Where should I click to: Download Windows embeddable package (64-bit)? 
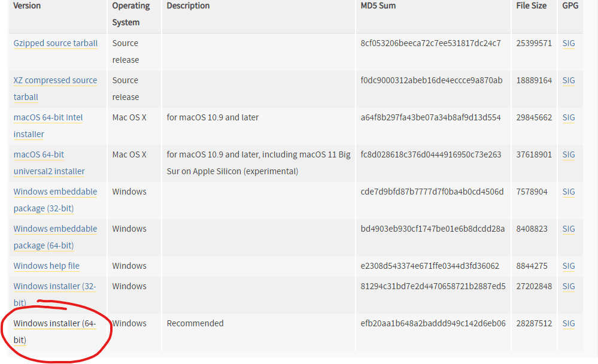tap(55, 229)
